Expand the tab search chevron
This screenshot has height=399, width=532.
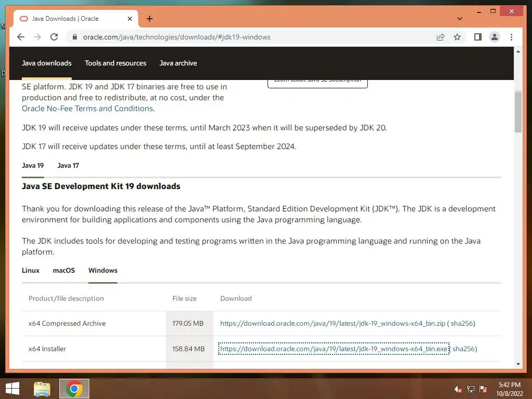[x=460, y=19]
